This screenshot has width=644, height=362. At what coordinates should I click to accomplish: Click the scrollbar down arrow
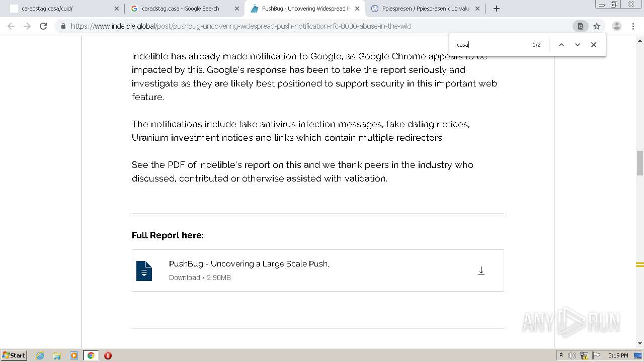(640, 343)
